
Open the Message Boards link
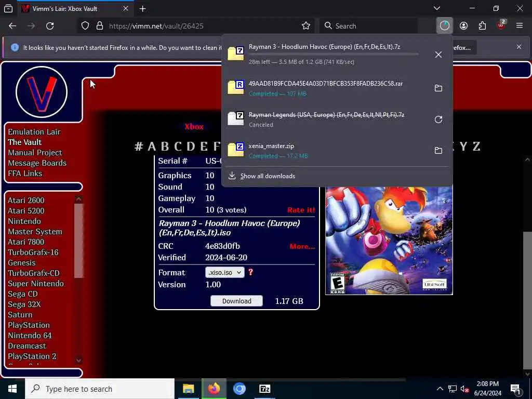(x=37, y=163)
